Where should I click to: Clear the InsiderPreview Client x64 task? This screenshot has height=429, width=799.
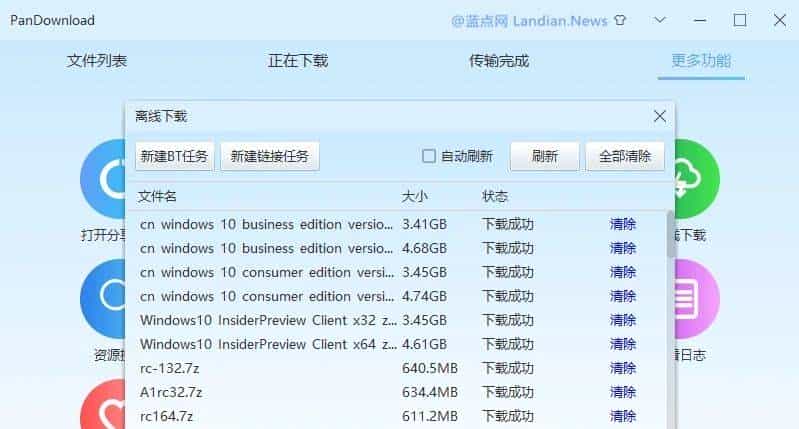coord(623,344)
